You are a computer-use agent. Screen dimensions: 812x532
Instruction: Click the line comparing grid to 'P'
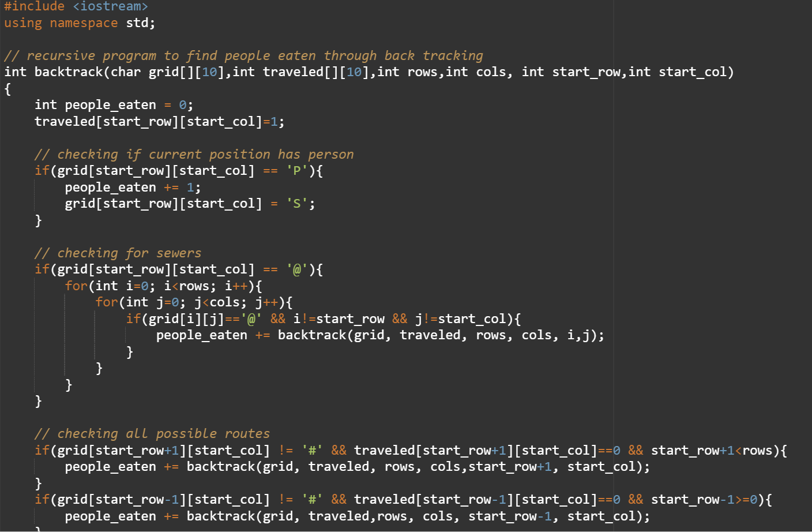pyautogui.click(x=179, y=171)
